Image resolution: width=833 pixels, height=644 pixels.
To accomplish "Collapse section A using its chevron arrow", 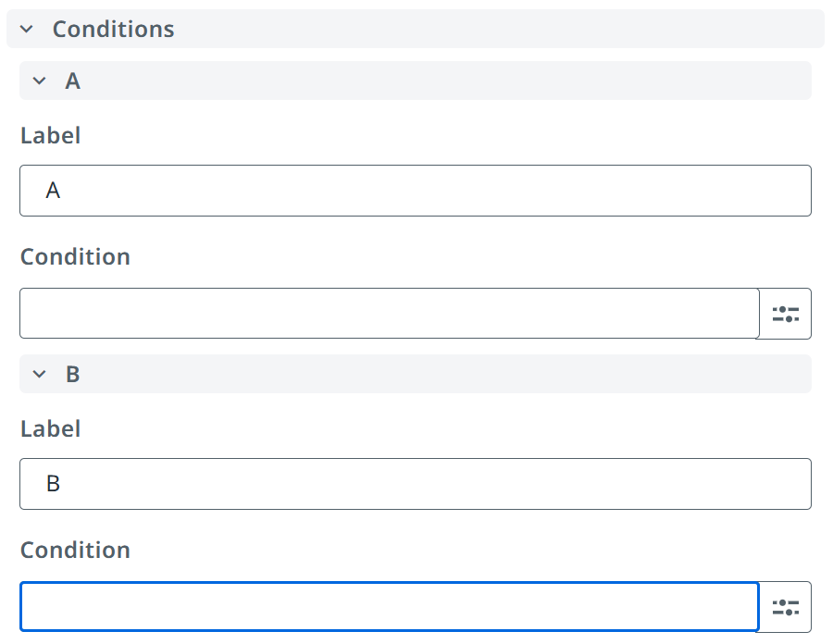I will point(39,80).
